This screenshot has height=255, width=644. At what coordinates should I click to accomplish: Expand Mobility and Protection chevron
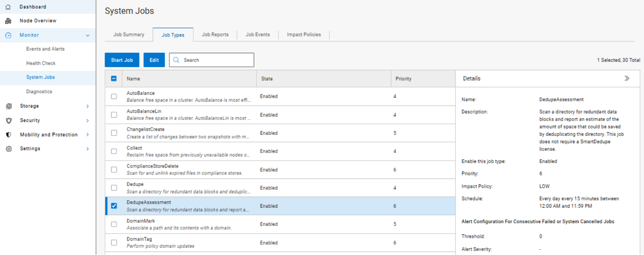click(x=88, y=135)
